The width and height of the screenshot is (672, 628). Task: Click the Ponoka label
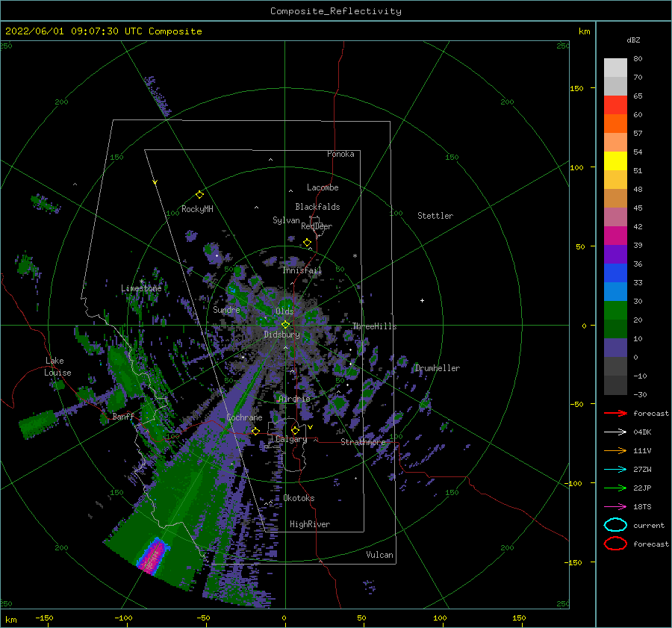(340, 154)
